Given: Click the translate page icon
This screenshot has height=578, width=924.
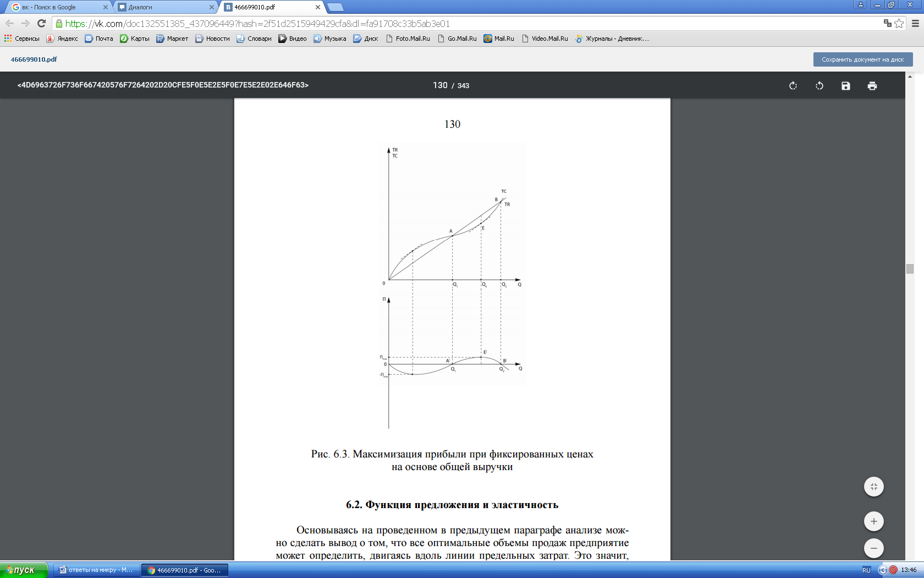Looking at the screenshot, I should pos(887,23).
